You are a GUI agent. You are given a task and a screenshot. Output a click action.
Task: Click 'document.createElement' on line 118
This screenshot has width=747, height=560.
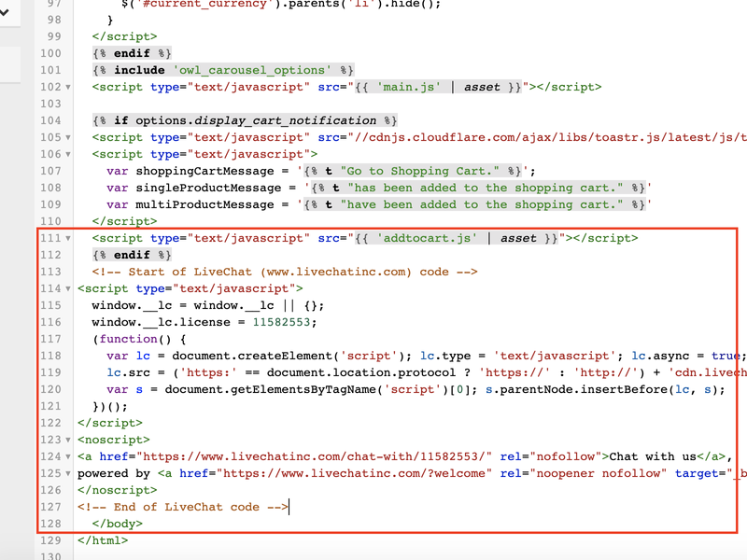(251, 357)
